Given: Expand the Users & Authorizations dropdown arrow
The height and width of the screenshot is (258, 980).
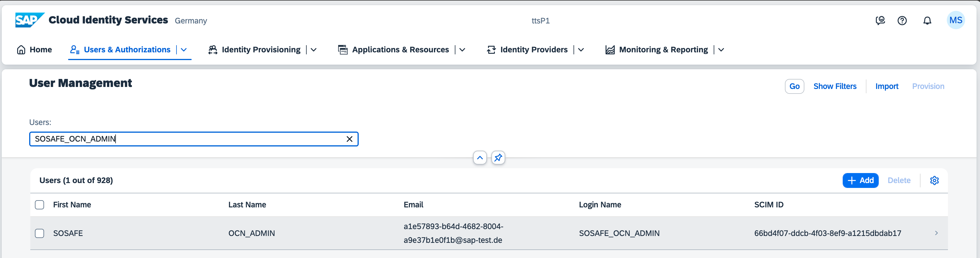Looking at the screenshot, I should click(x=184, y=50).
